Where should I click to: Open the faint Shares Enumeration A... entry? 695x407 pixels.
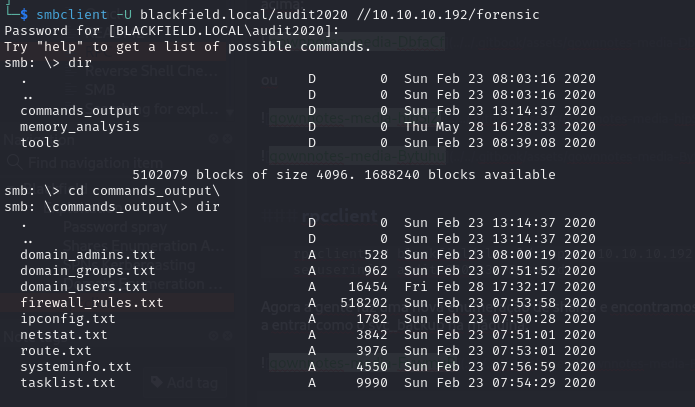click(x=143, y=246)
